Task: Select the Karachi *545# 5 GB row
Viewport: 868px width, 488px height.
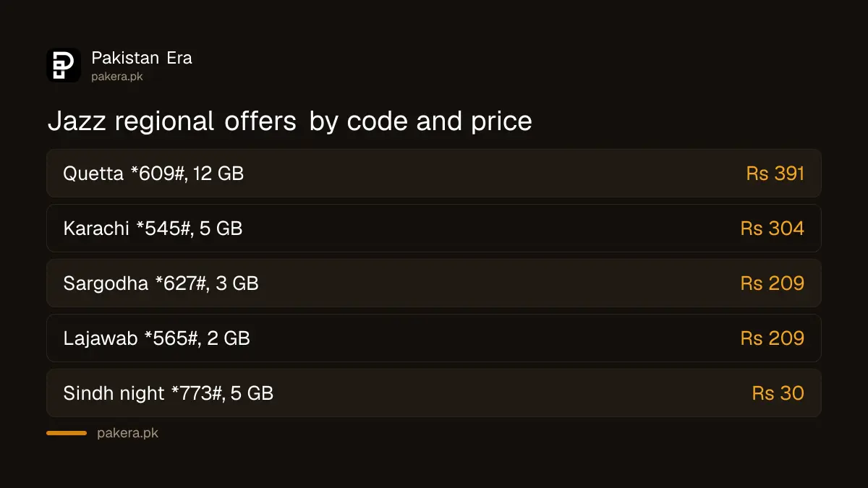Action: tap(434, 228)
